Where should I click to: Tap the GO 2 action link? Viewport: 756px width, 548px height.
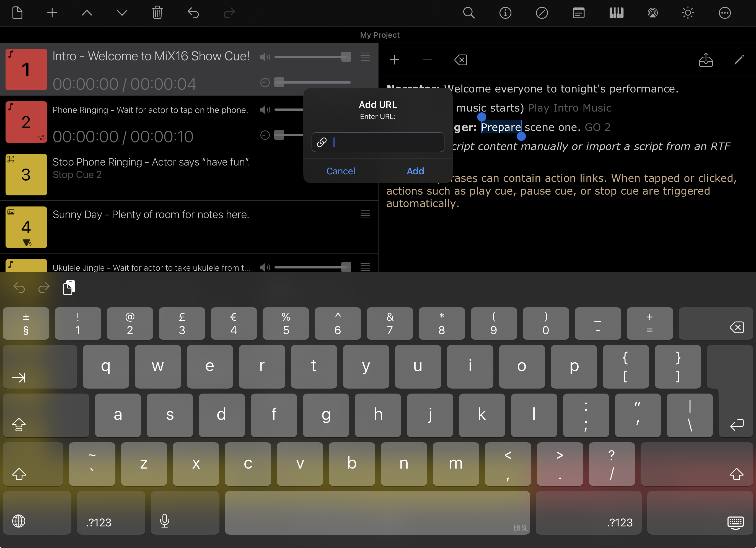coord(598,127)
